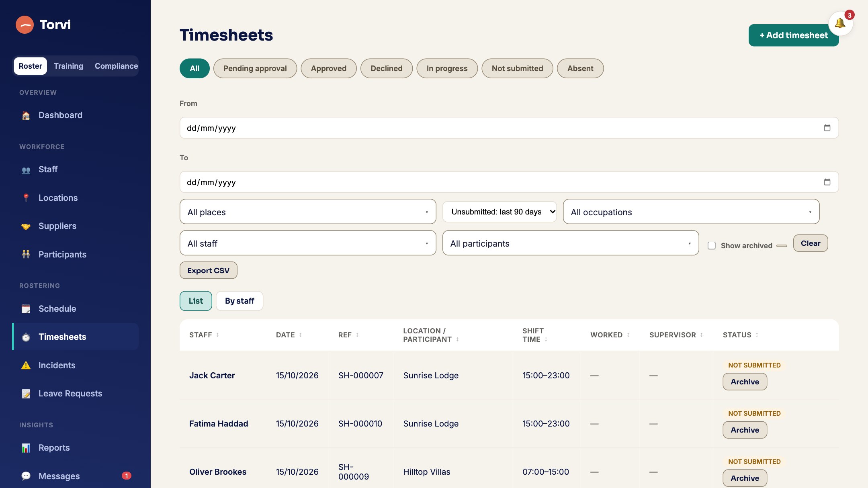The height and width of the screenshot is (488, 868).
Task: Click the Suppliers handshake icon
Action: pyautogui.click(x=26, y=227)
